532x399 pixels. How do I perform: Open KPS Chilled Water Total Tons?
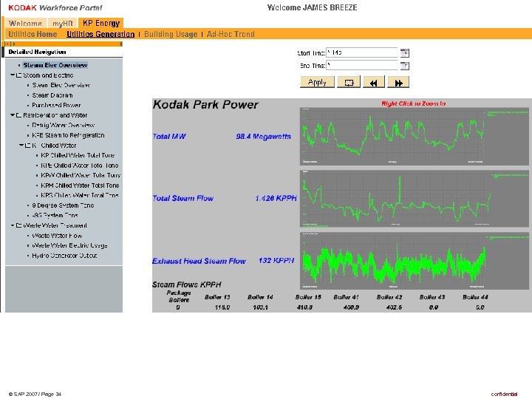(79, 195)
